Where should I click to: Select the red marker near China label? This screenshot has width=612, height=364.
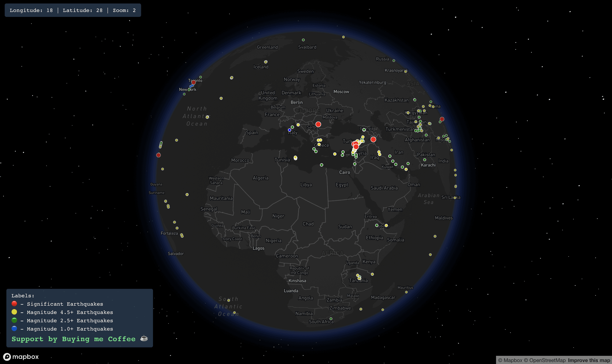(x=442, y=119)
